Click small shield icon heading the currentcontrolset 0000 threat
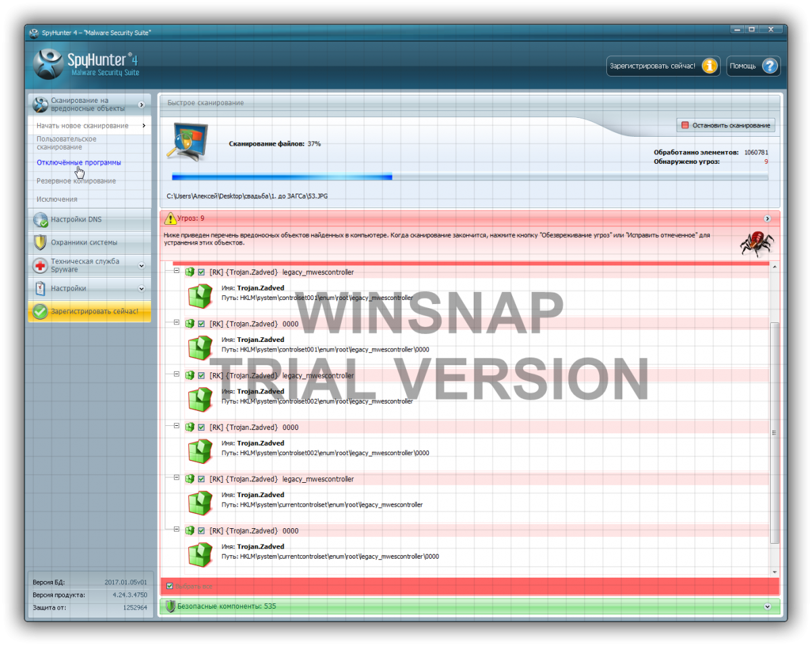This screenshot has height=646, width=812. pos(190,531)
